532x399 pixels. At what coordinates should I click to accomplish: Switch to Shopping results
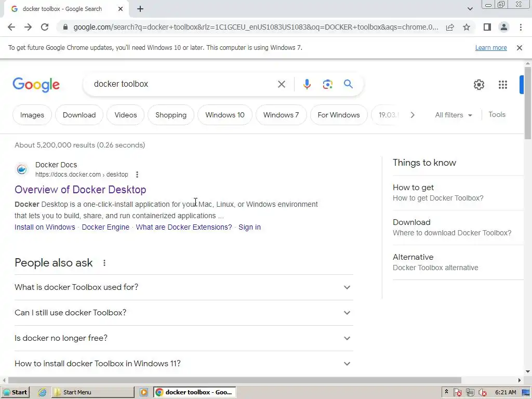tap(170, 115)
